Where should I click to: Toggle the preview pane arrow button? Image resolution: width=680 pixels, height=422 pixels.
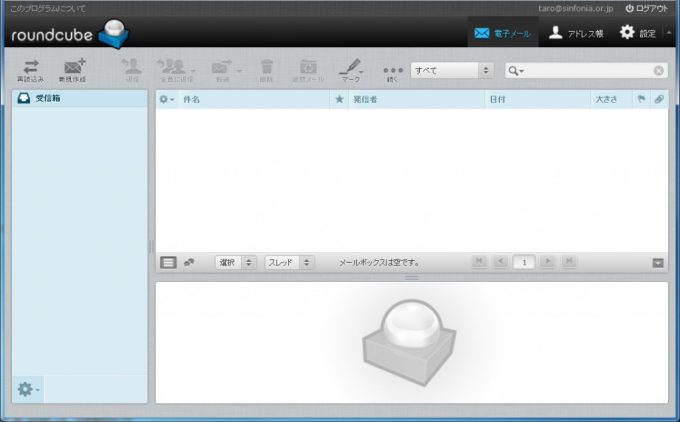658,263
